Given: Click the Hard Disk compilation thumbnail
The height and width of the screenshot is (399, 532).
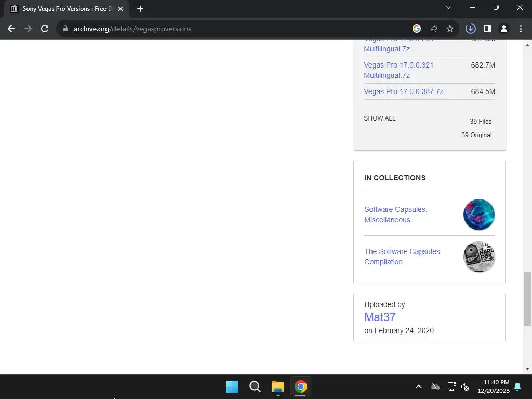Looking at the screenshot, I should coord(478,257).
